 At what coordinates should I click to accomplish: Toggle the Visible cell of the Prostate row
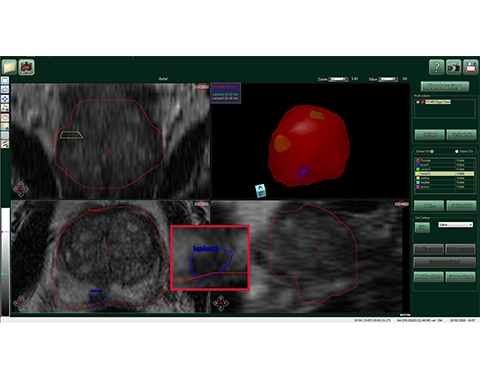(465, 160)
